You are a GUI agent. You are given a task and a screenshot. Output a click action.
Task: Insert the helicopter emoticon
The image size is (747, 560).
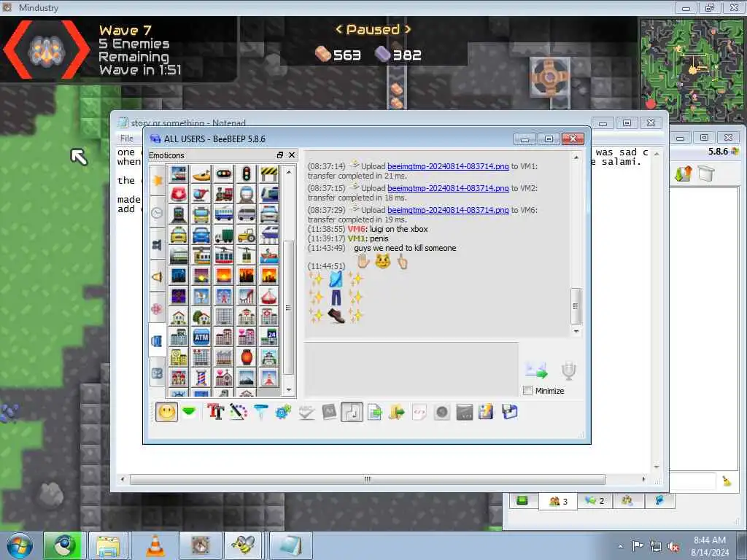(201, 194)
